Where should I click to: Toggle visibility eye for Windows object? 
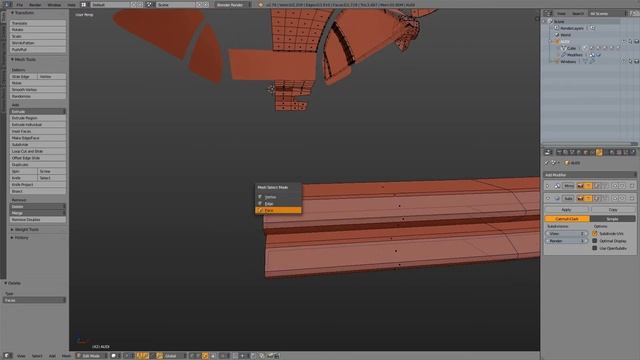624,62
